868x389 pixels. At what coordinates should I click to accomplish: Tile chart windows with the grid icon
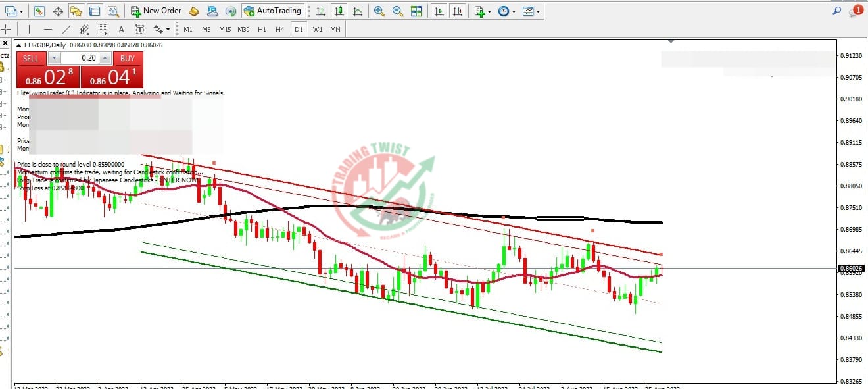(x=416, y=11)
